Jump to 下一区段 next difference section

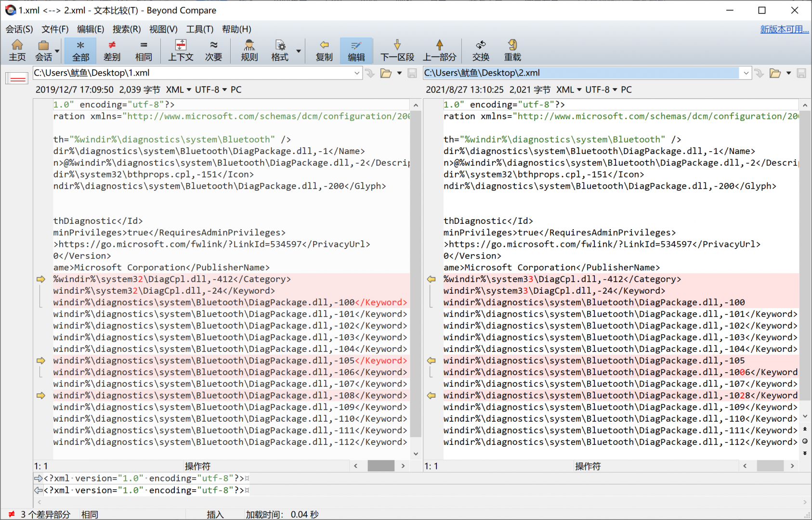[397, 51]
